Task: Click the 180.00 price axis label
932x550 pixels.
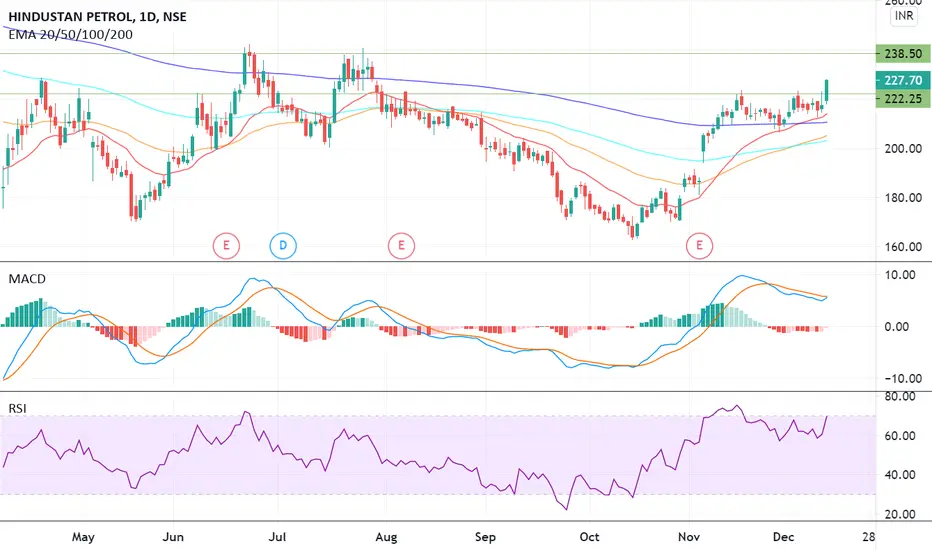Action: pyautogui.click(x=903, y=197)
